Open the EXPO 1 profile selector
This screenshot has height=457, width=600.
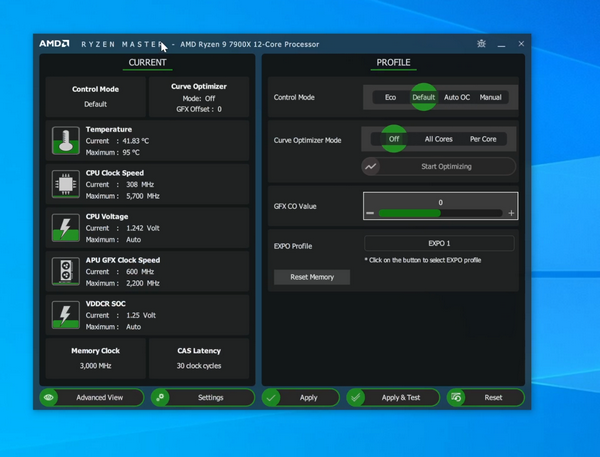point(439,243)
